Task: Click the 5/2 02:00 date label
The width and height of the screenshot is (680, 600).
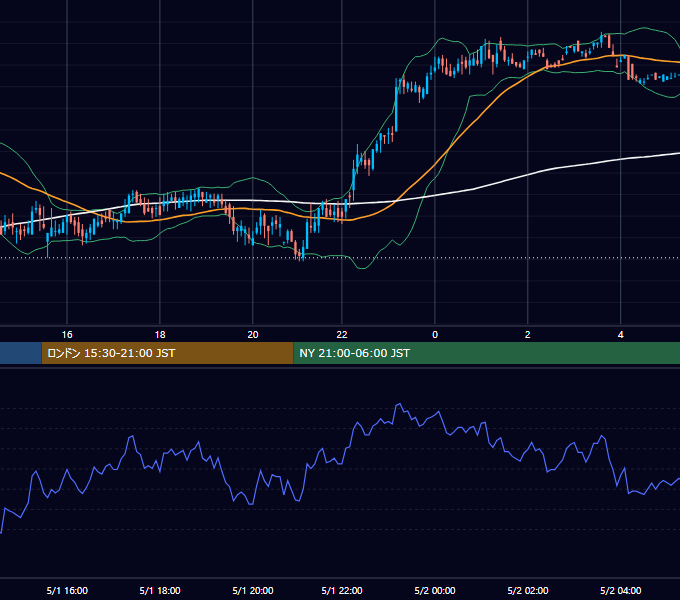Action: (528, 590)
